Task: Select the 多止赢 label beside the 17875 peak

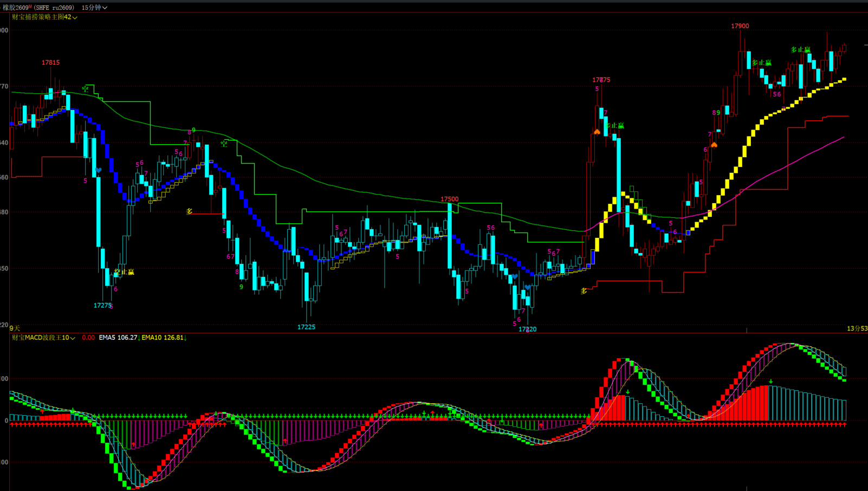Action: [x=614, y=126]
